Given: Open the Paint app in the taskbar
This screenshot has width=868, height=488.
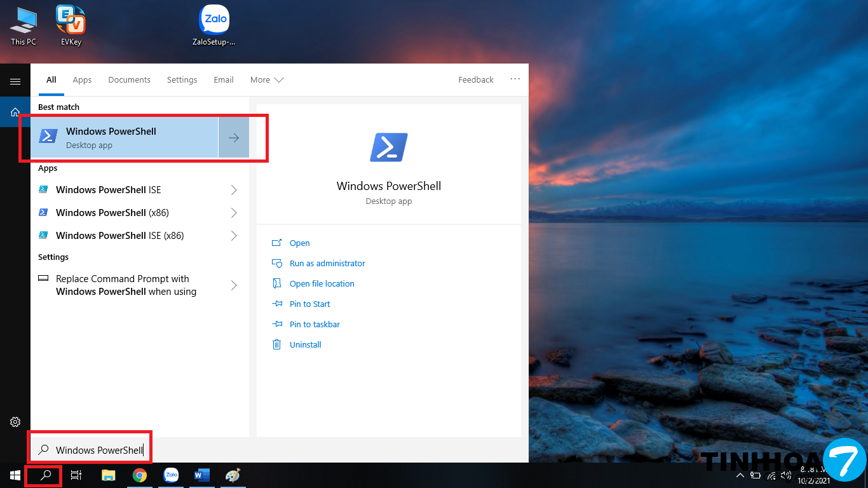Looking at the screenshot, I should 233,475.
